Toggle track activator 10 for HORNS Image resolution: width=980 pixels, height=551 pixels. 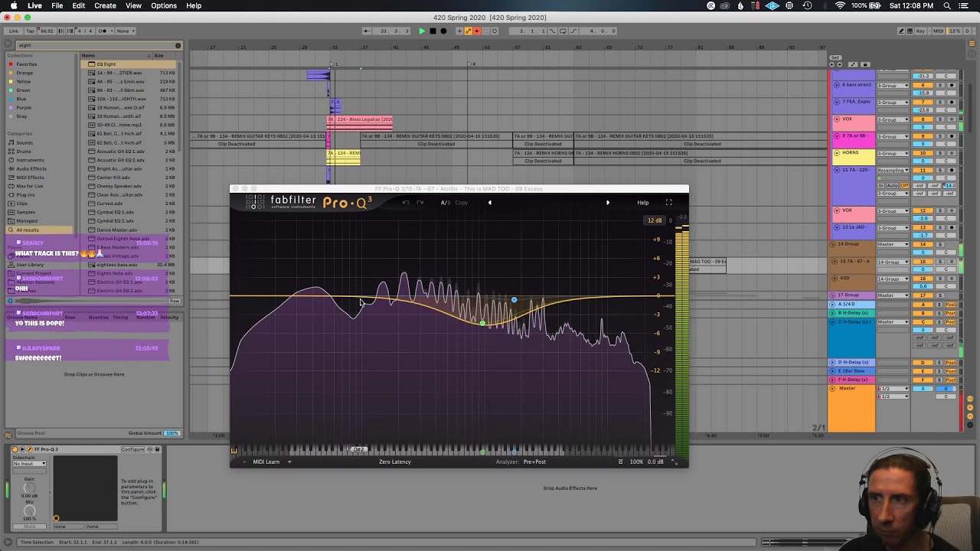923,153
